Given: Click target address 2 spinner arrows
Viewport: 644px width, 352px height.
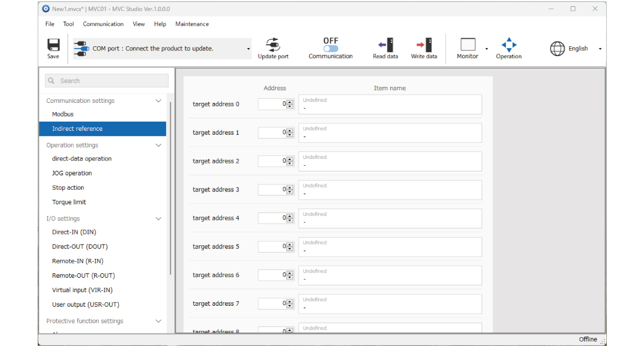Looking at the screenshot, I should pyautogui.click(x=290, y=161).
